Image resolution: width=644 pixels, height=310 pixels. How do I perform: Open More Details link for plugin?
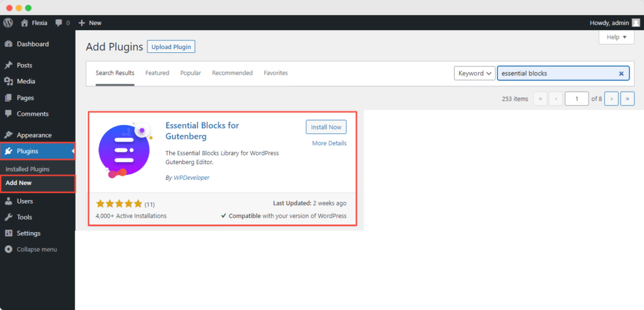pyautogui.click(x=329, y=143)
